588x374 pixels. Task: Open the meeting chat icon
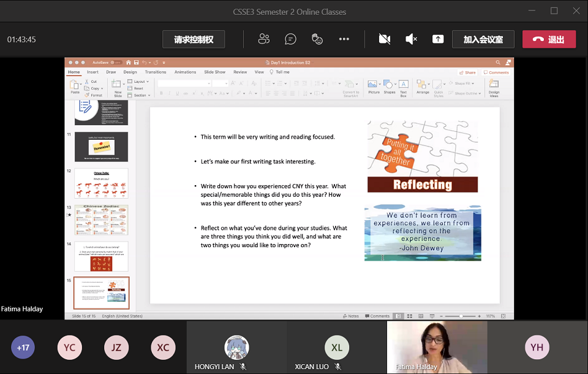[290, 39]
